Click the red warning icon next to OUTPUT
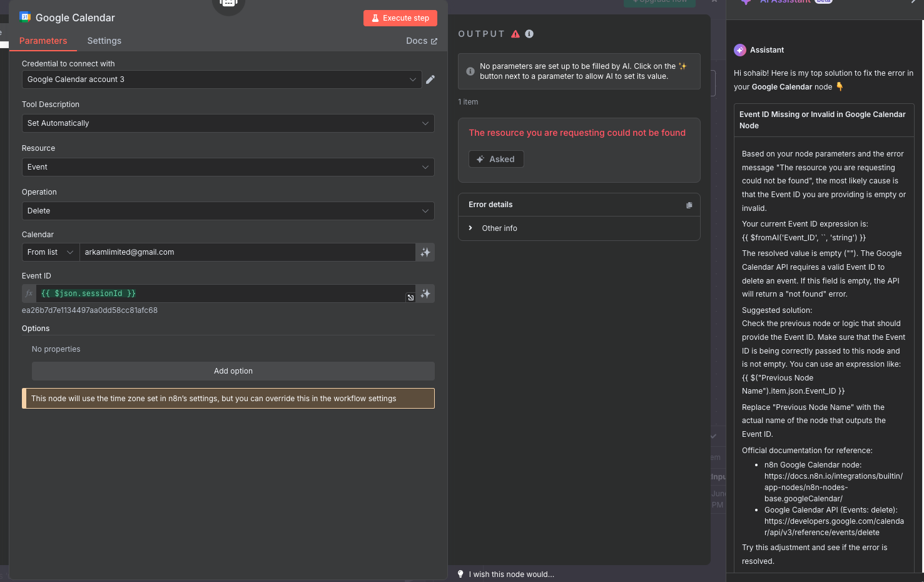The width and height of the screenshot is (924, 582). (515, 34)
